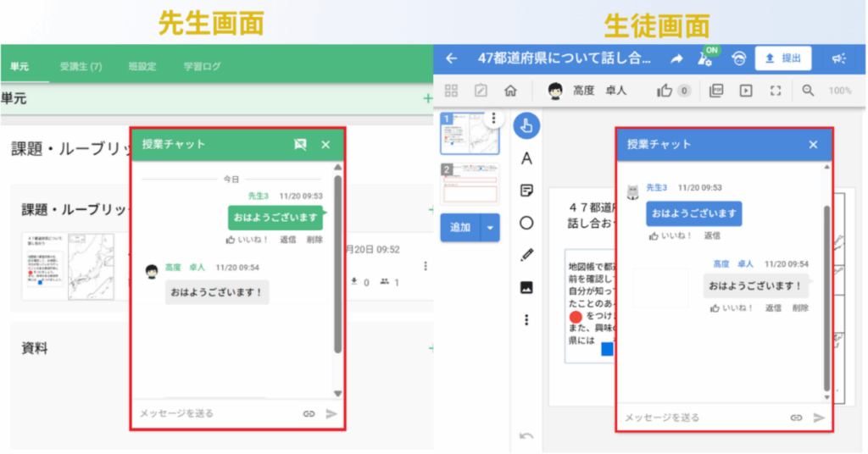Click 削除 under the teacher's green message

point(314,240)
